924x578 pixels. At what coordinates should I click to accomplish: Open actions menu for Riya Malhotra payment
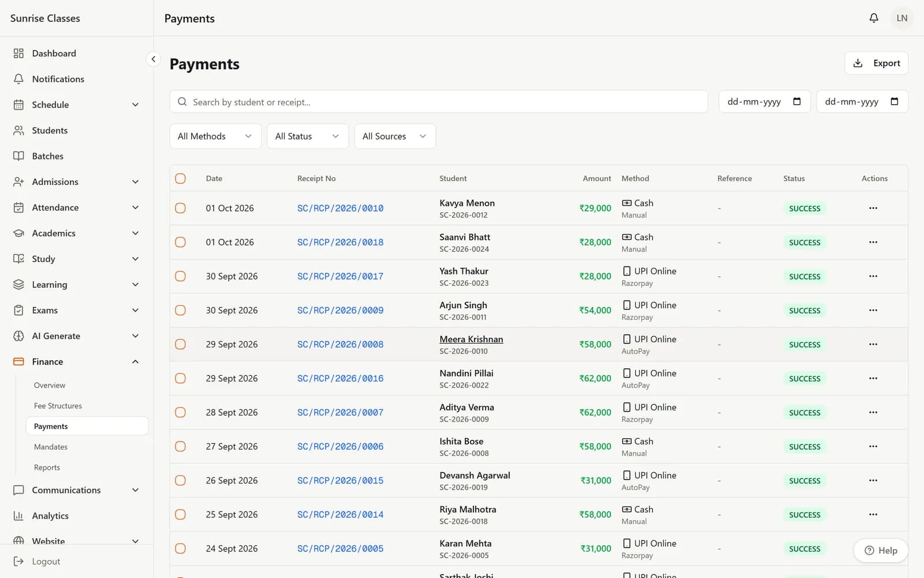(x=873, y=514)
